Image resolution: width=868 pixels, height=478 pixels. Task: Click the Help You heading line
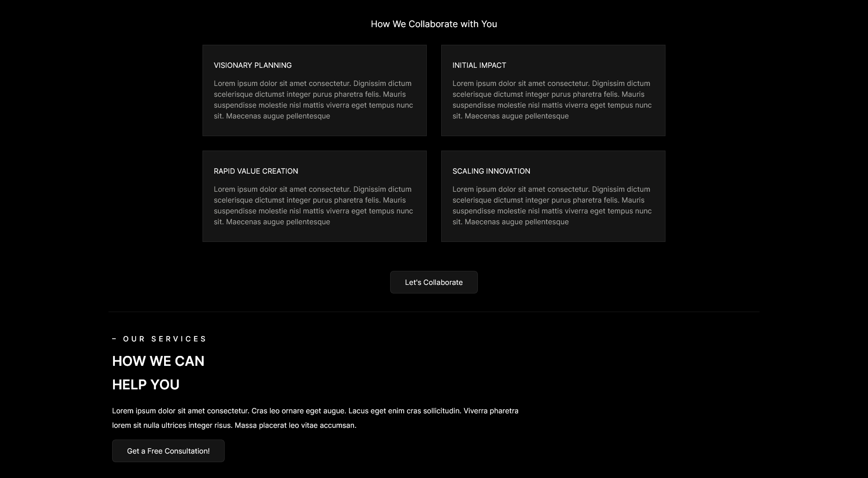pyautogui.click(x=146, y=384)
